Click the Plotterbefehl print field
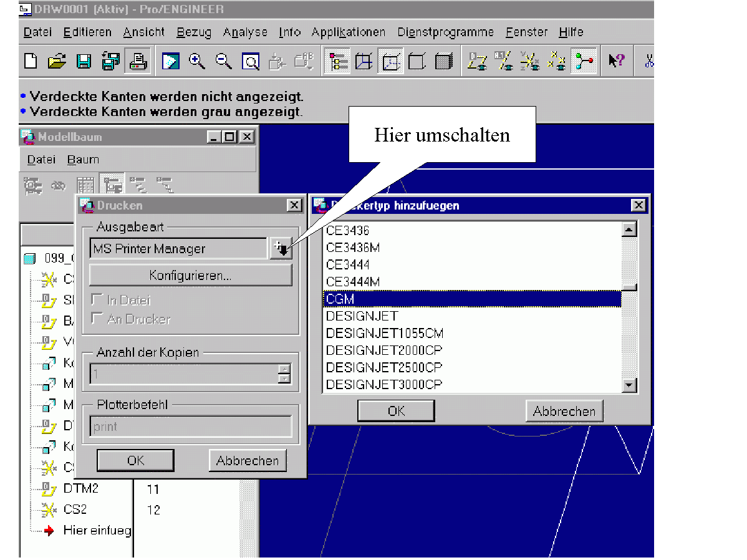This screenshot has height=560, width=747. [x=191, y=426]
